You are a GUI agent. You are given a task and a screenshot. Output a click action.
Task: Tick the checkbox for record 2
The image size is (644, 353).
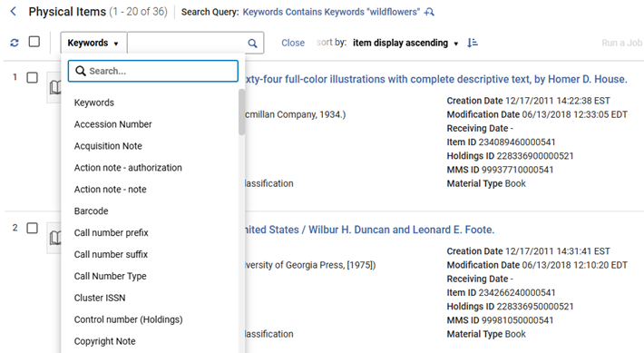click(32, 228)
